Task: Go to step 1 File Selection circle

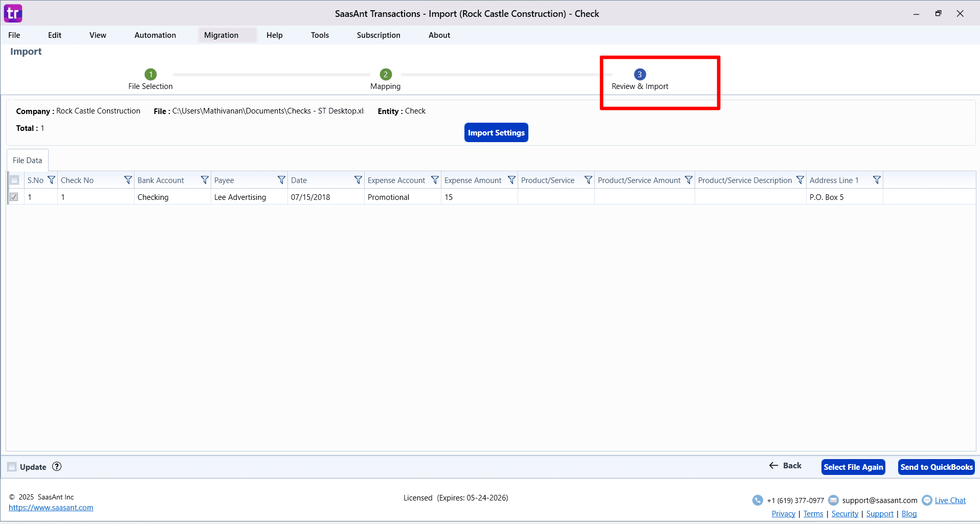Action: click(150, 74)
